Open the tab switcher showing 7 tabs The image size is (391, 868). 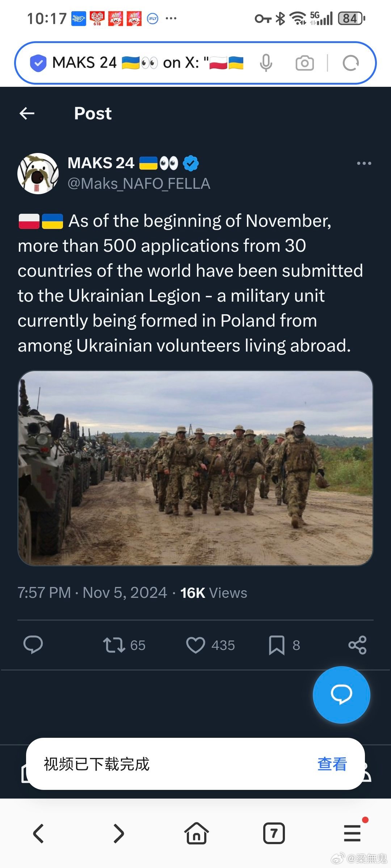pos(274,833)
